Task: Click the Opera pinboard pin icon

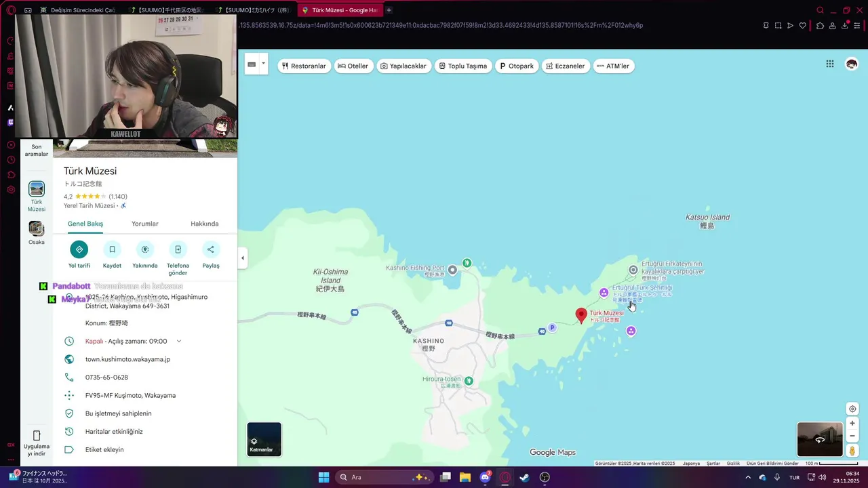Action: point(766,26)
